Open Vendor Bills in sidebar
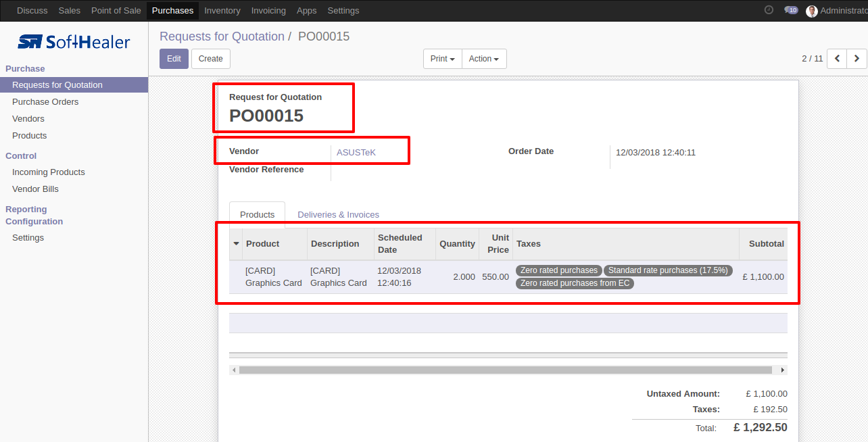This screenshot has height=442, width=868. 35,189
